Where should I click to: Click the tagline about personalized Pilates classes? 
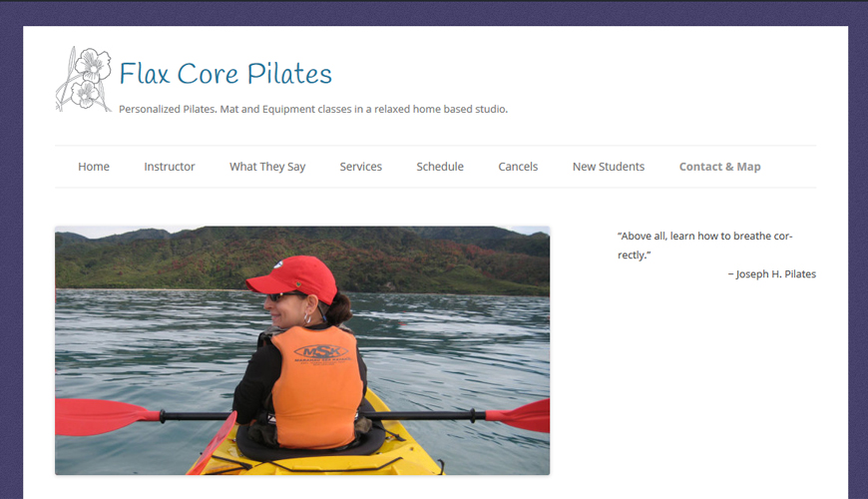(x=313, y=109)
